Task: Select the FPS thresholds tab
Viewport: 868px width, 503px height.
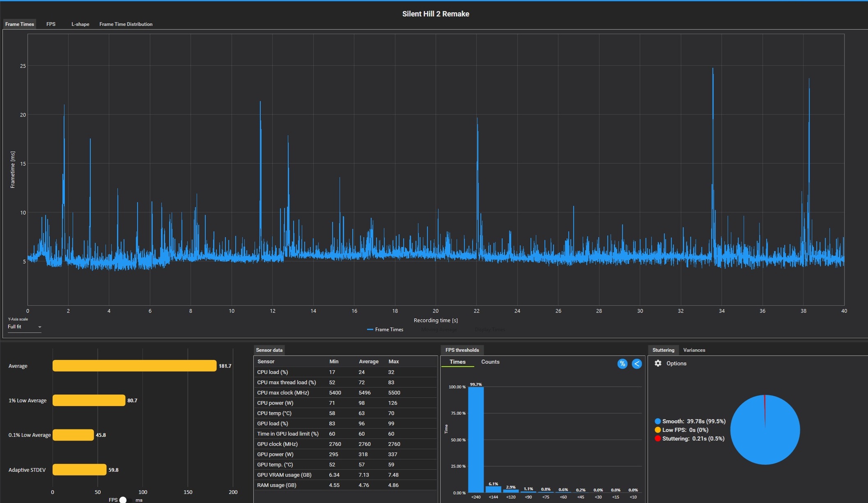Action: tap(462, 350)
